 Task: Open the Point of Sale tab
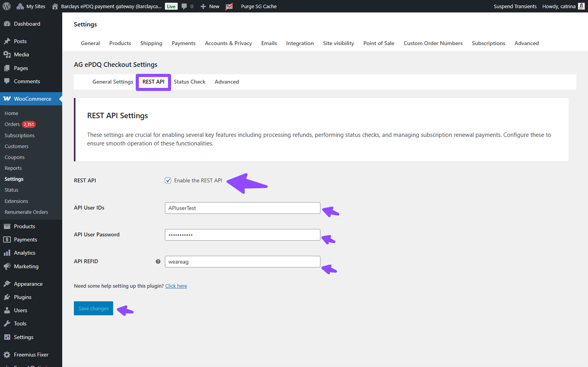tap(379, 43)
